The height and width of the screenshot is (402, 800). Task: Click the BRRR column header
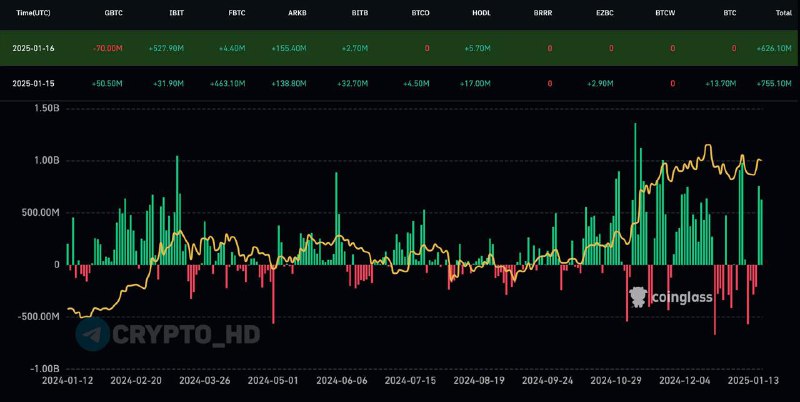pyautogui.click(x=542, y=13)
